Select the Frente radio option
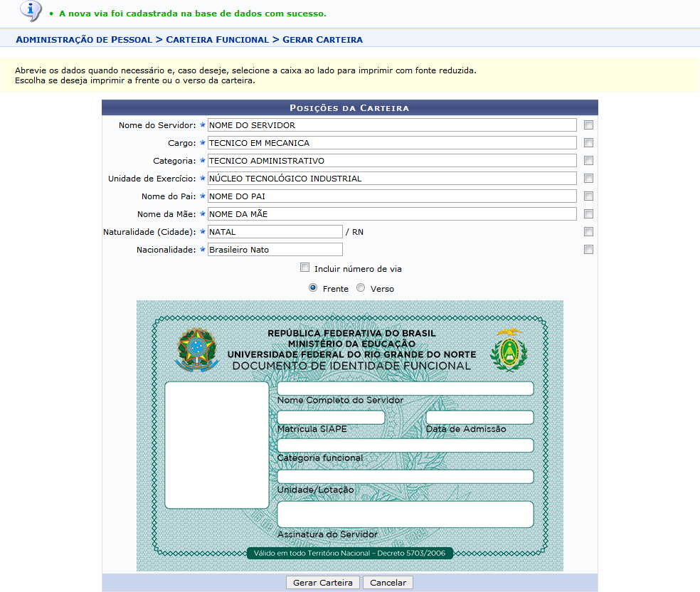 (313, 288)
